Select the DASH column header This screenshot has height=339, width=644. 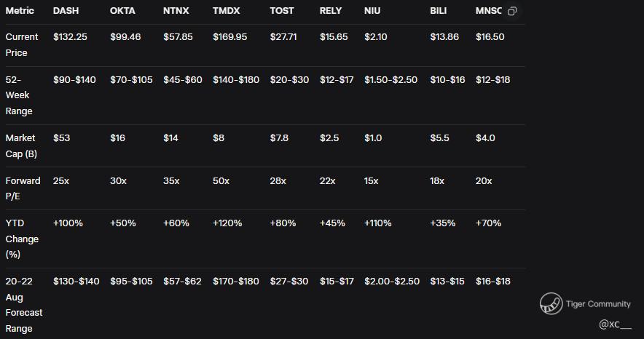coord(66,11)
